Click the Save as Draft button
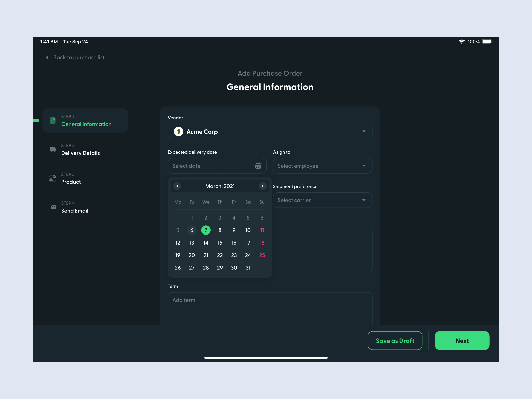The image size is (532, 399). tap(395, 341)
